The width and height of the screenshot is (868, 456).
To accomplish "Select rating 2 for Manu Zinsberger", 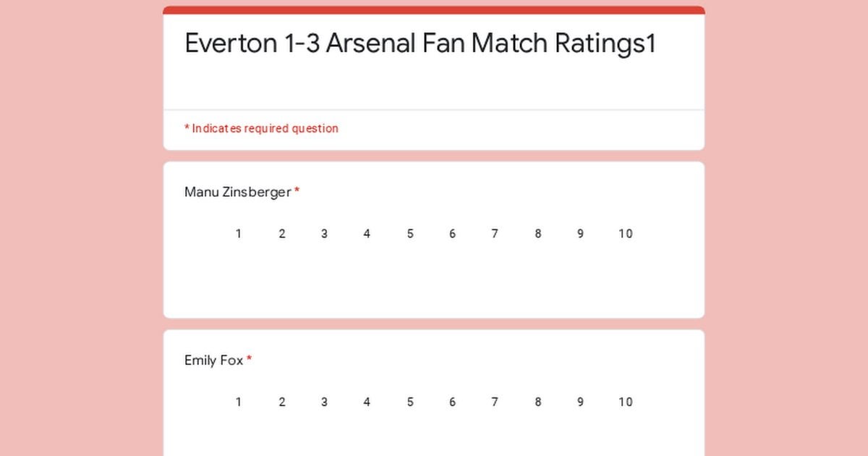I will [x=282, y=234].
